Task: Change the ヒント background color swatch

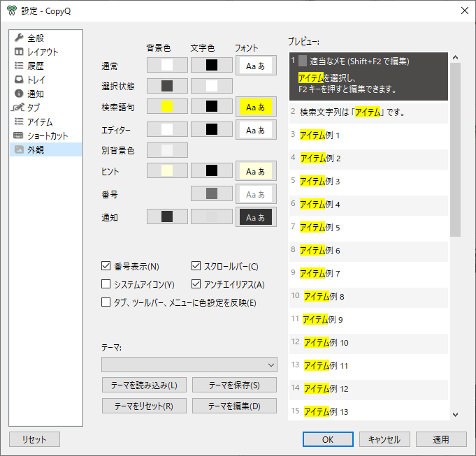Action: pyautogui.click(x=167, y=170)
